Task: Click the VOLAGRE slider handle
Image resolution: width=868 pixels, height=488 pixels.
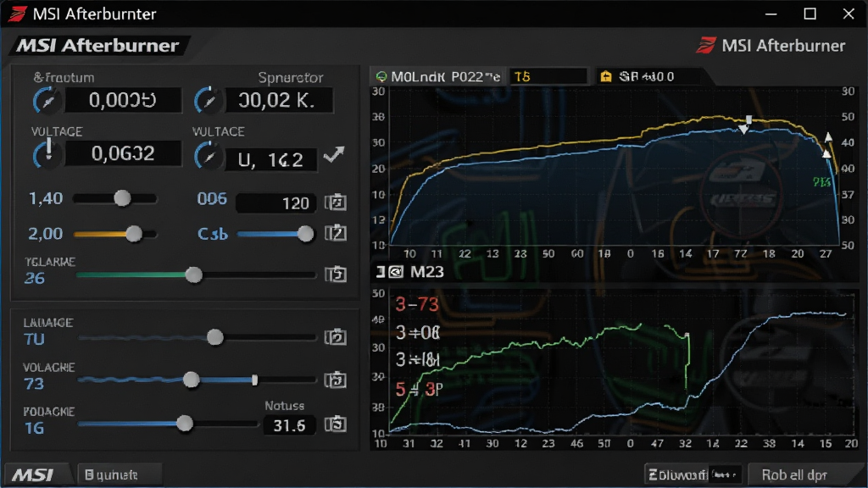Action: click(191, 380)
